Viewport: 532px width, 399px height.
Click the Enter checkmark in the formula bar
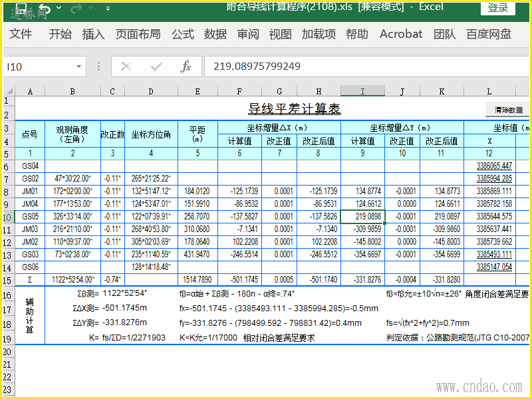(156, 66)
